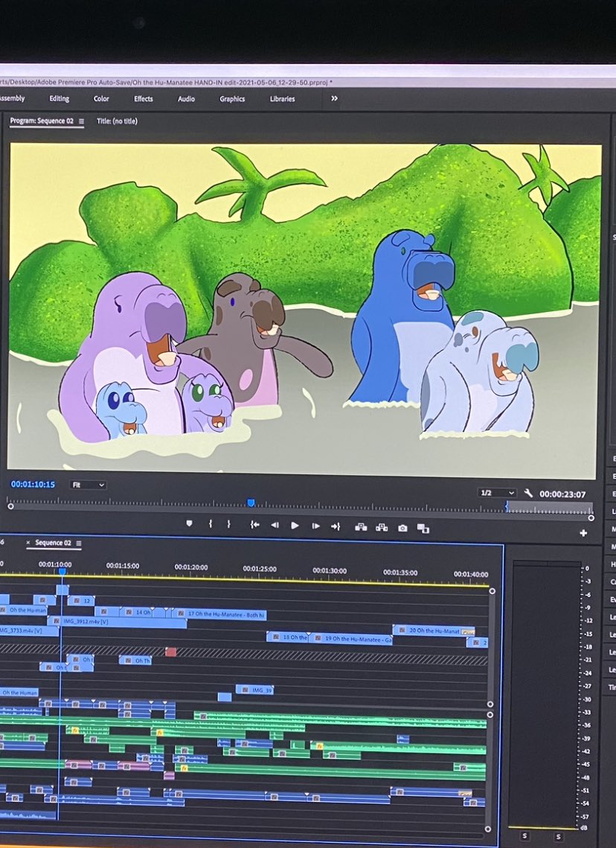The height and width of the screenshot is (848, 616).
Task: Step forward one frame
Action: point(315,526)
